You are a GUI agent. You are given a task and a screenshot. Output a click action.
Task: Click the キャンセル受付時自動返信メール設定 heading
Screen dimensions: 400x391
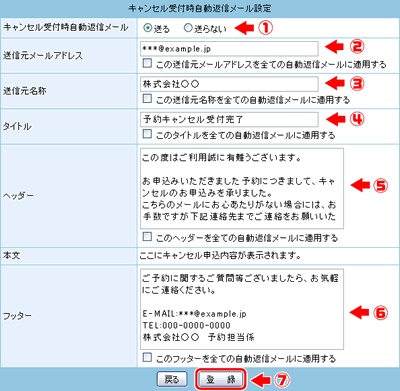pos(200,8)
